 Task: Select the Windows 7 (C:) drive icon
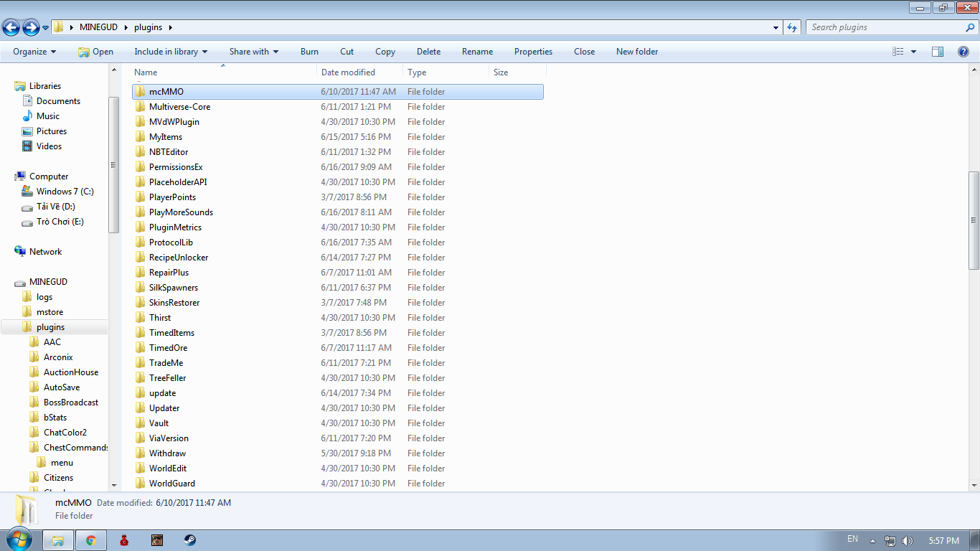coord(28,192)
